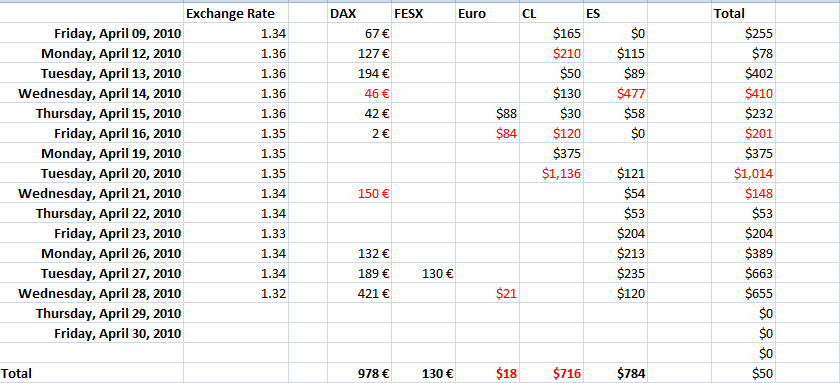Viewport: 840px width, 383px height.
Task: Select the red CL column total $716
Action: 551,373
